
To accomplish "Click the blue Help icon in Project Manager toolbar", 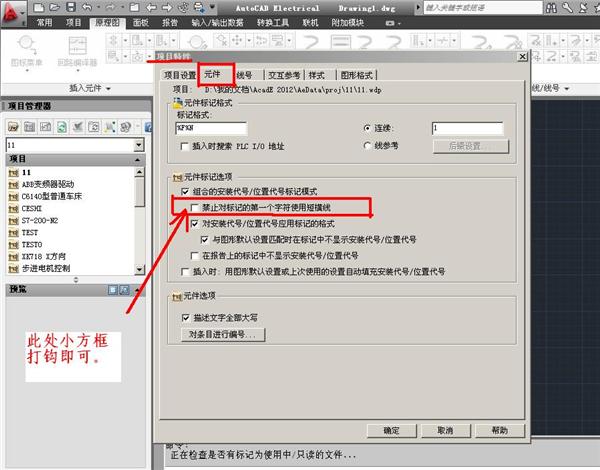I will tap(148, 127).
